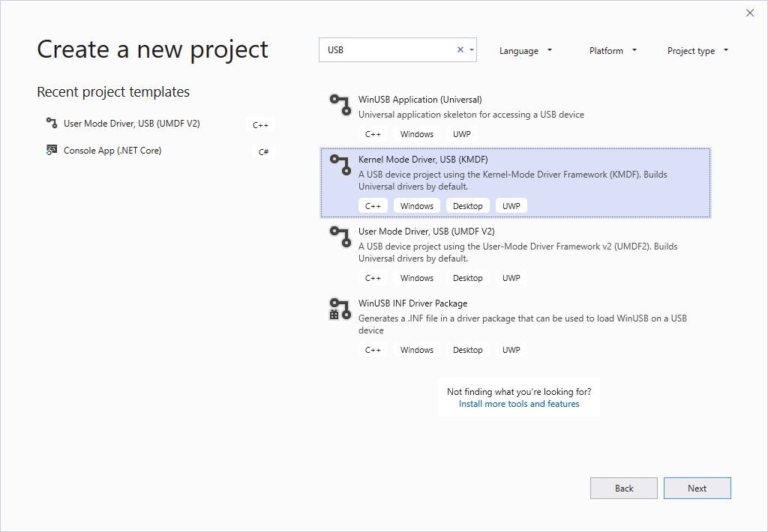Open the Project type filter dropdown
Viewport: 768px width, 532px height.
(697, 50)
